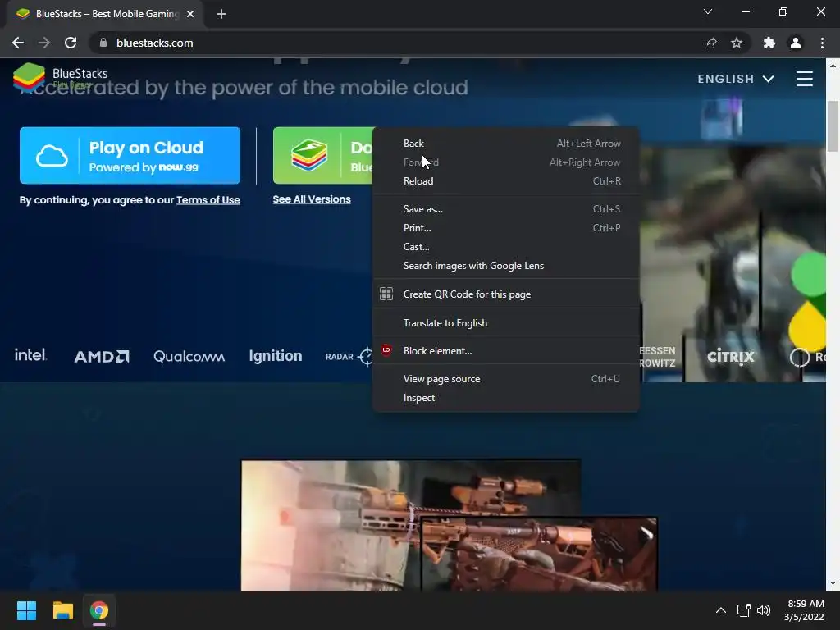This screenshot has width=840, height=630.
Task: Share this page via share icon
Action: click(710, 43)
